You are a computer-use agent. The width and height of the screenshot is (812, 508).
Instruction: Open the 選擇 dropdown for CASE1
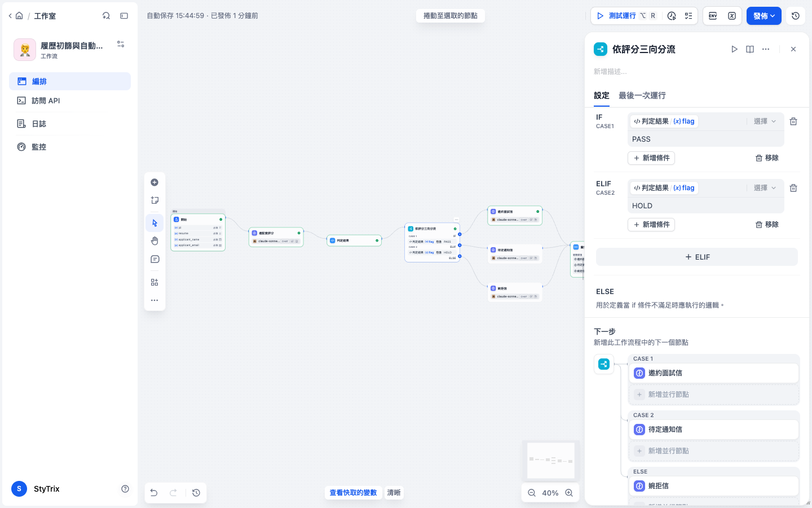click(765, 121)
